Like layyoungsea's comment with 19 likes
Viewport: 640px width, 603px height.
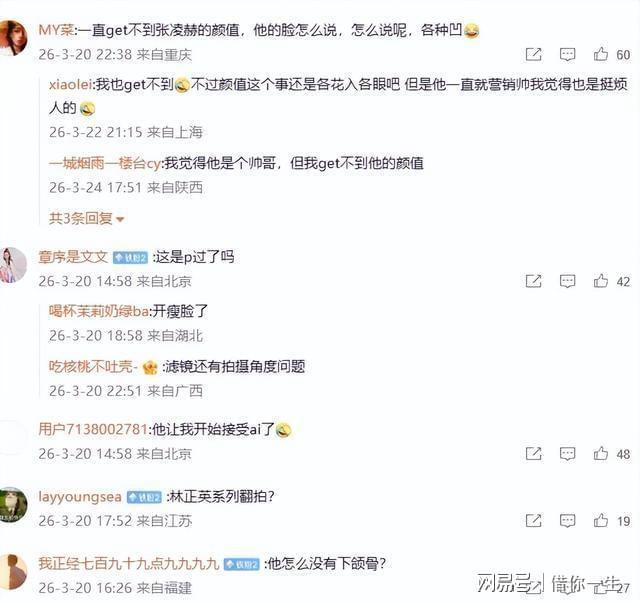coord(600,521)
